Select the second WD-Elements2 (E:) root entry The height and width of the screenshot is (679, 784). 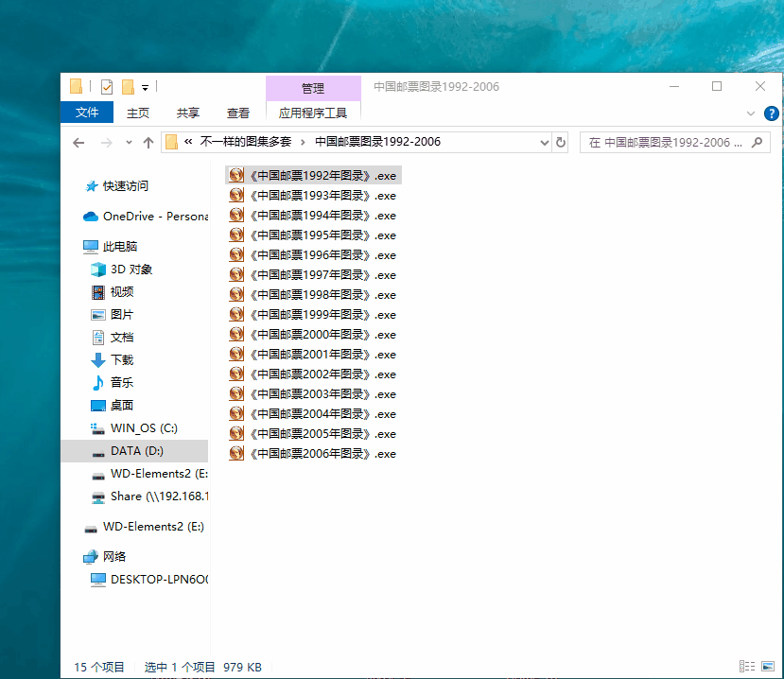pyautogui.click(x=144, y=527)
